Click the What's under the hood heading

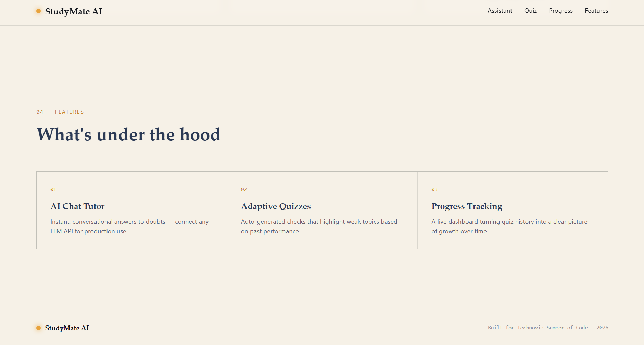click(x=129, y=134)
